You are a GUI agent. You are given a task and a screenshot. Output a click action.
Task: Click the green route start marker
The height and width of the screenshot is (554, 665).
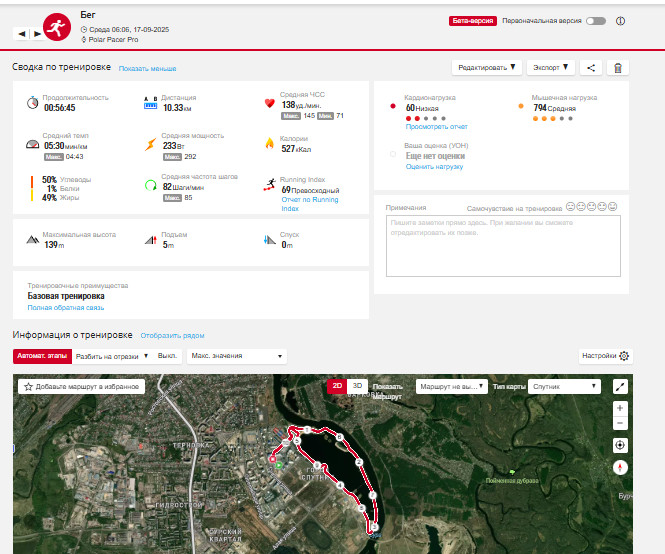tap(279, 465)
